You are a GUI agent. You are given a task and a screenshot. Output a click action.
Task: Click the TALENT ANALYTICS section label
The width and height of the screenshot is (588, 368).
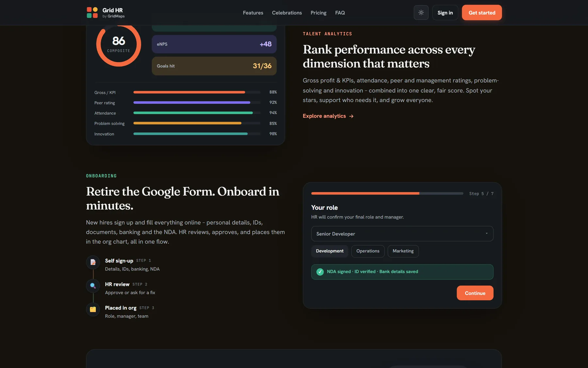[x=327, y=34]
